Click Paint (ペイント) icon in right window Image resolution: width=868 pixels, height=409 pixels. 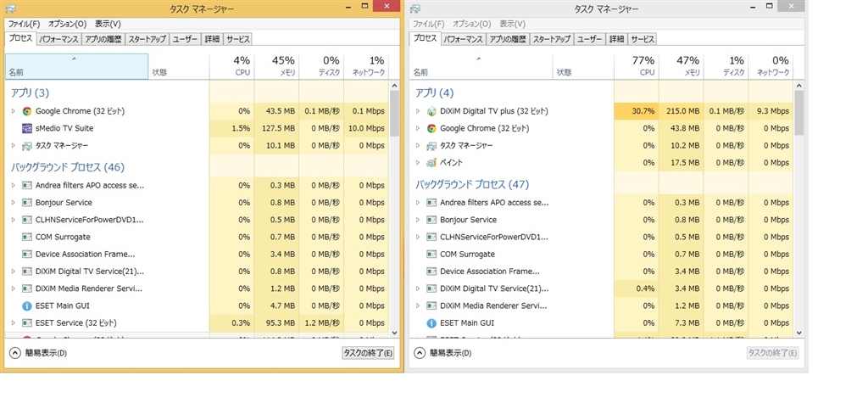point(431,162)
